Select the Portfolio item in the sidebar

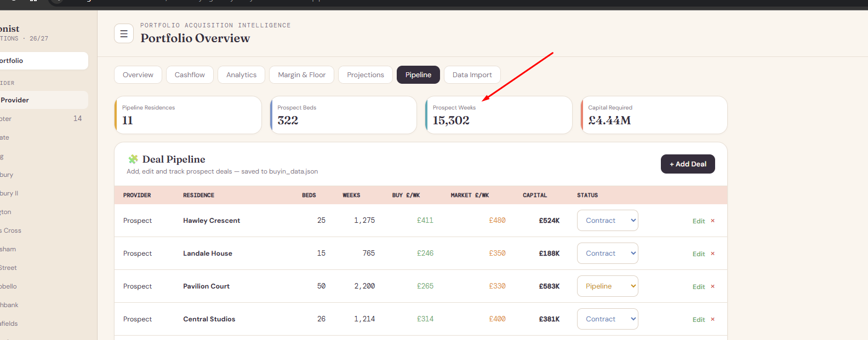(44, 61)
